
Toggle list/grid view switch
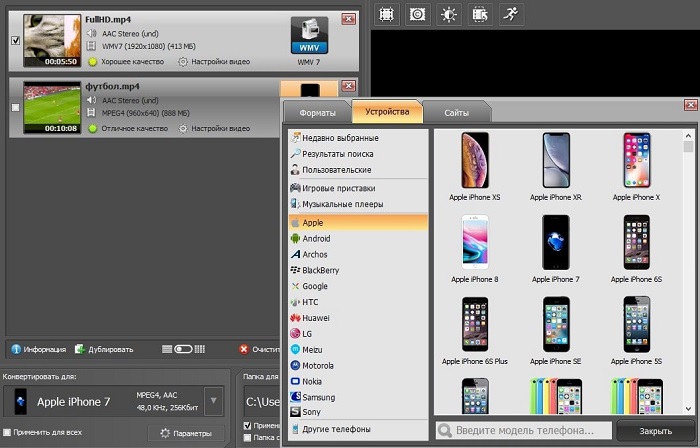tap(183, 349)
